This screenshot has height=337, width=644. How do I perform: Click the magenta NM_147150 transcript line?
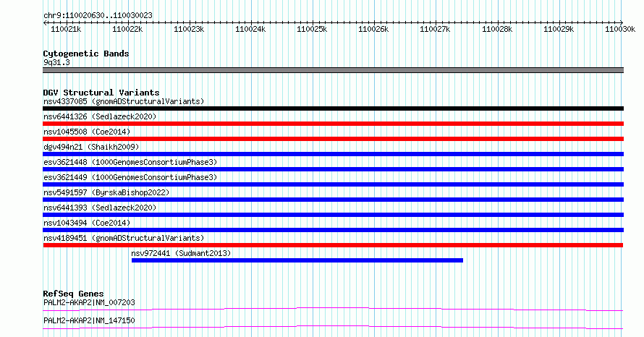coord(333,327)
